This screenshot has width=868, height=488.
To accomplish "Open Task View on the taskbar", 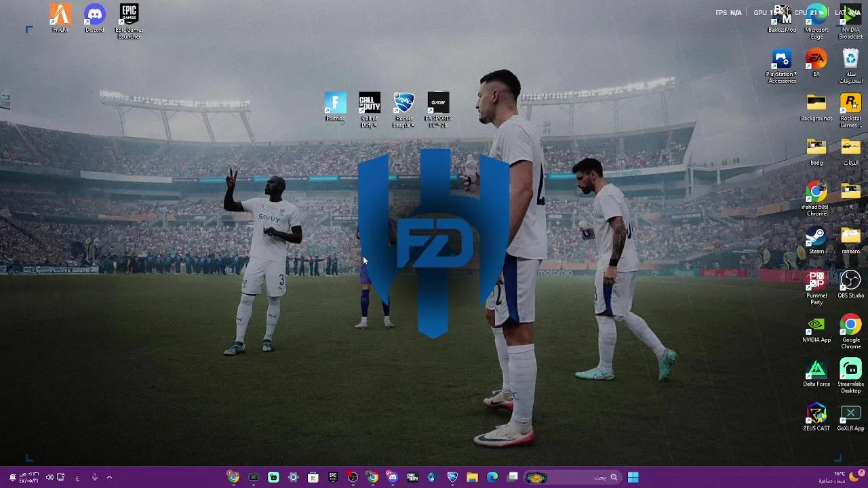I will click(513, 477).
